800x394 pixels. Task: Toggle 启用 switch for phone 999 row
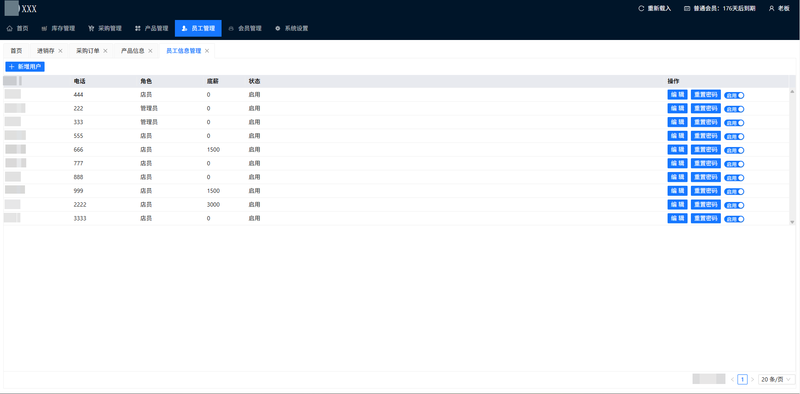tap(734, 192)
